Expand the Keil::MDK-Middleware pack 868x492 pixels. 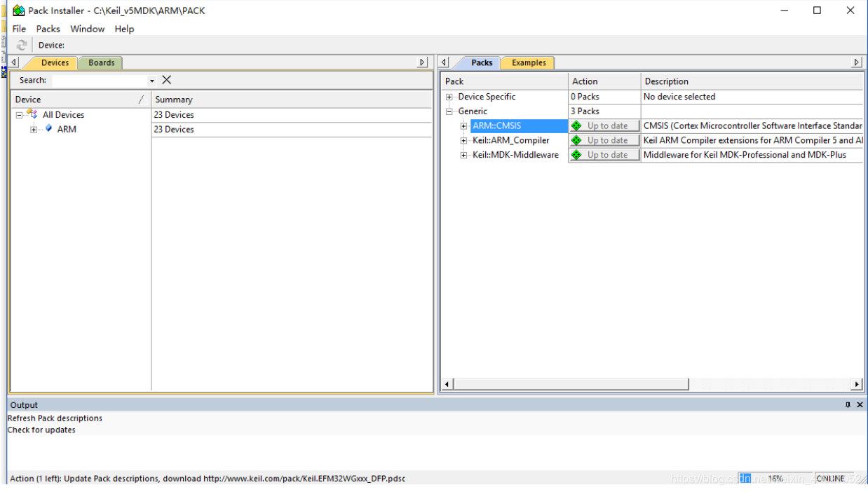(x=463, y=156)
